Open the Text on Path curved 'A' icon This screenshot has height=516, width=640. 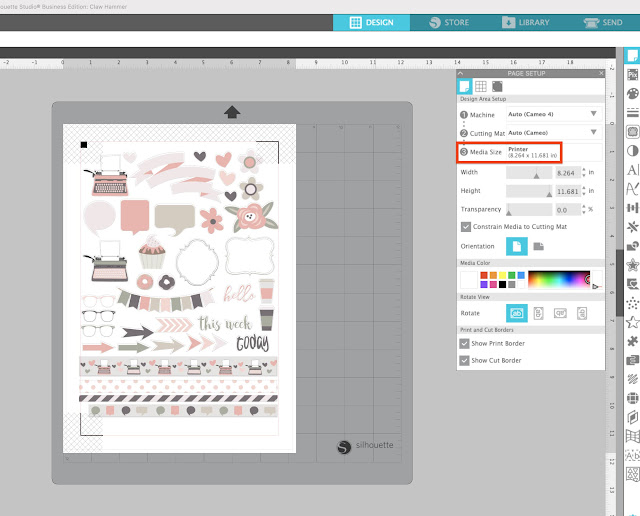point(632,189)
